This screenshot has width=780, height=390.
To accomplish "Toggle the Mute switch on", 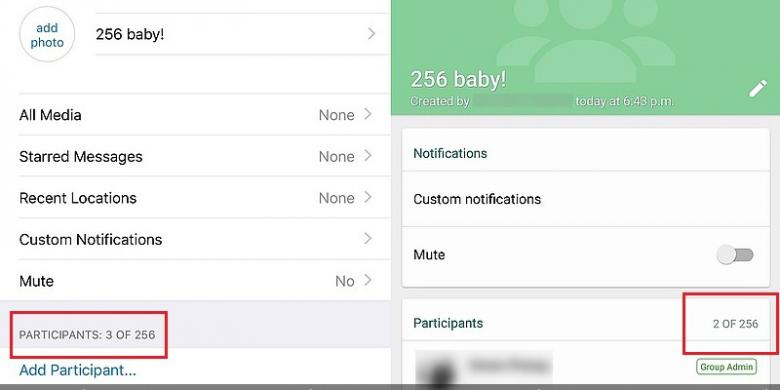I will click(x=735, y=255).
